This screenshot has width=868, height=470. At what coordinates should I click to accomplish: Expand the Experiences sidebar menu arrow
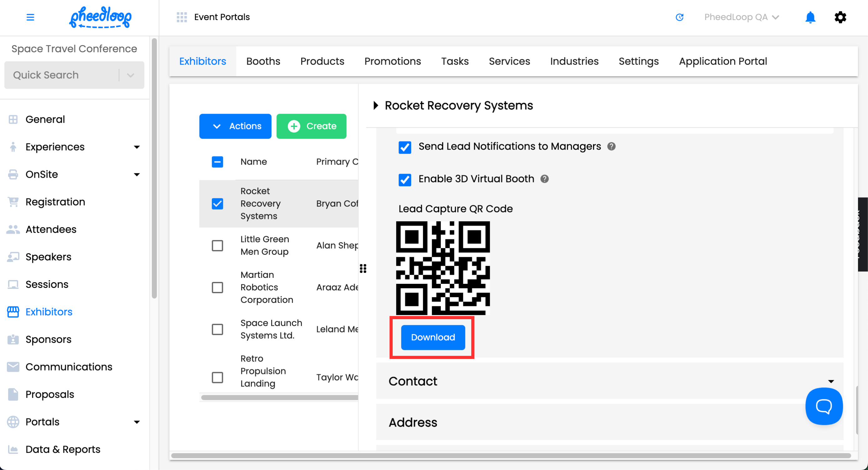(137, 147)
